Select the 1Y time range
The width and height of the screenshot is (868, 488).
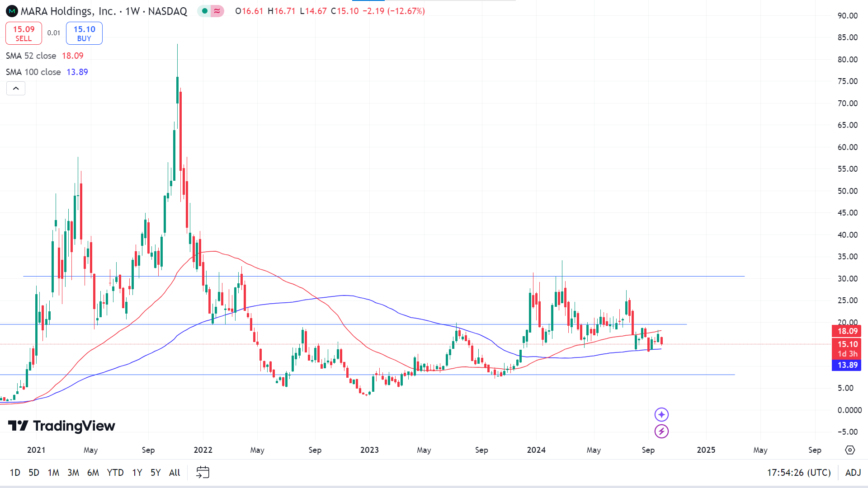137,473
